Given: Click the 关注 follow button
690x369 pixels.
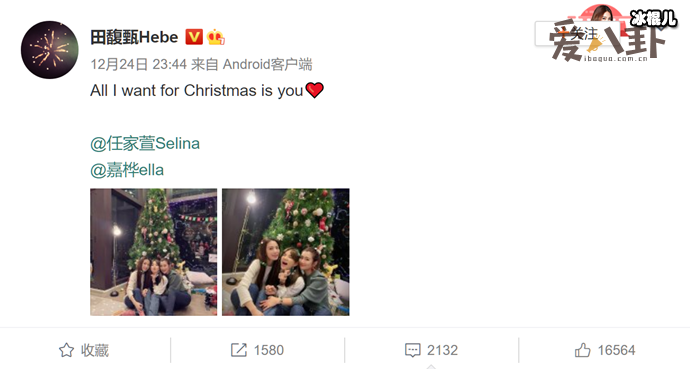Looking at the screenshot, I should 578,33.
